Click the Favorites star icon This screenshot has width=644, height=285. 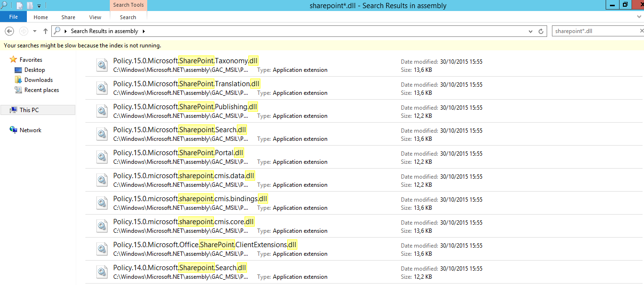coord(13,60)
